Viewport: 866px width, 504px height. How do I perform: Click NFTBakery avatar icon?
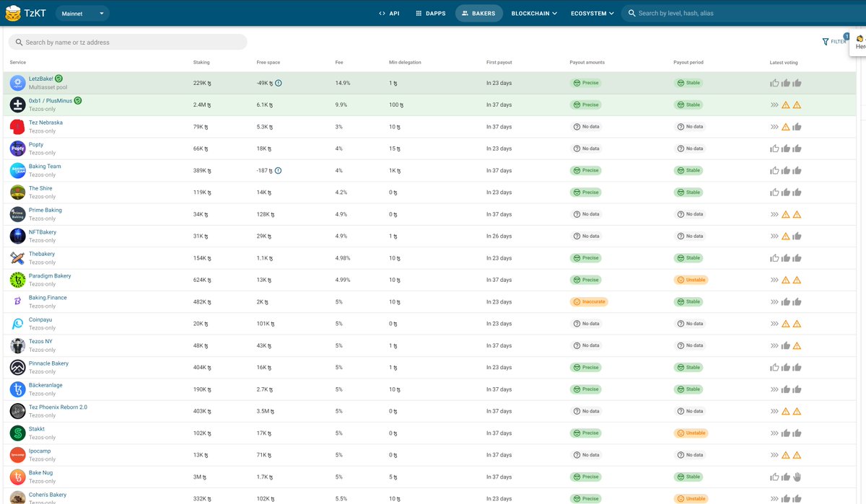(17, 236)
